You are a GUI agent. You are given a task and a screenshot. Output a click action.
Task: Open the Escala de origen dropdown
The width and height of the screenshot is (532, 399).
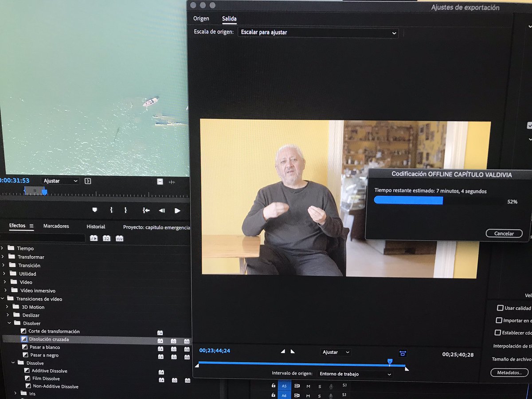(318, 32)
